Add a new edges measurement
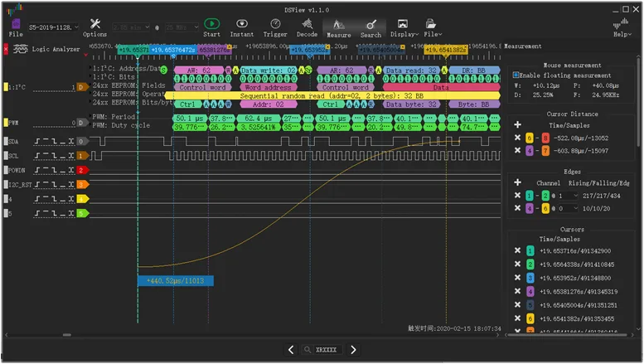The width and height of the screenshot is (644, 364). click(x=517, y=182)
